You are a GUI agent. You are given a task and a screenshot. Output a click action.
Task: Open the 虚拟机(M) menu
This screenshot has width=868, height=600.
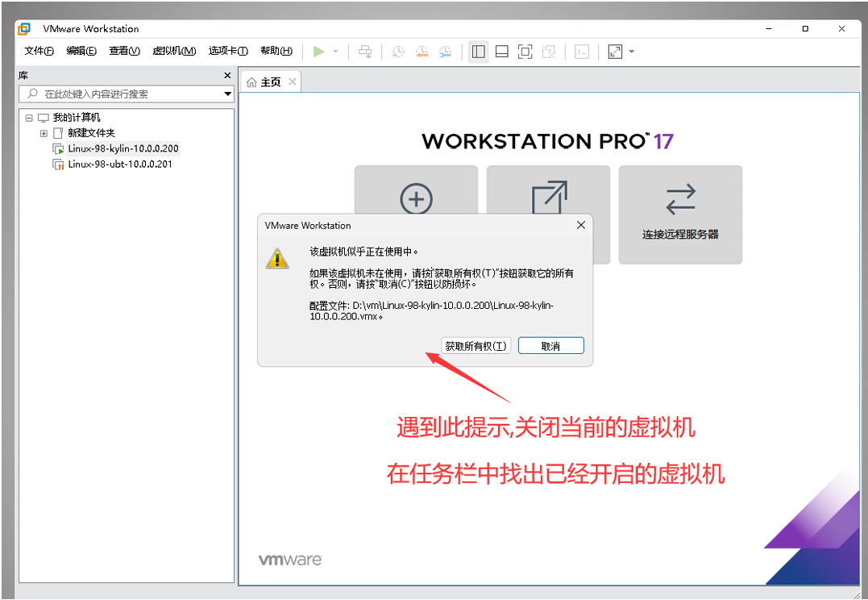[174, 51]
